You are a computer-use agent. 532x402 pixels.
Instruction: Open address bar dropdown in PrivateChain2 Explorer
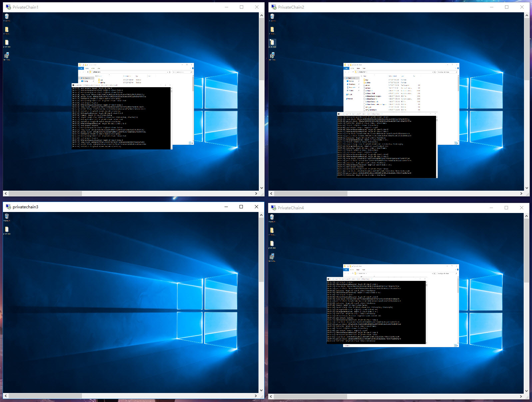pos(432,72)
